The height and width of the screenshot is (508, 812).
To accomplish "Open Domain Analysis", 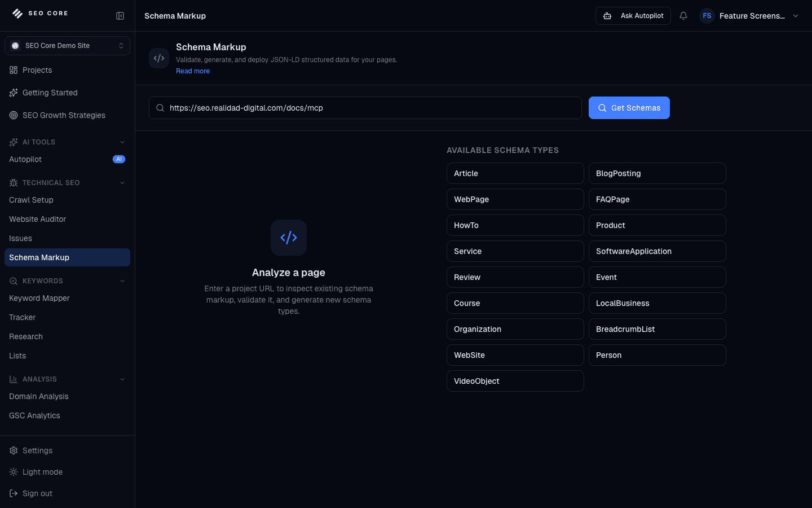I will (x=67, y=396).
